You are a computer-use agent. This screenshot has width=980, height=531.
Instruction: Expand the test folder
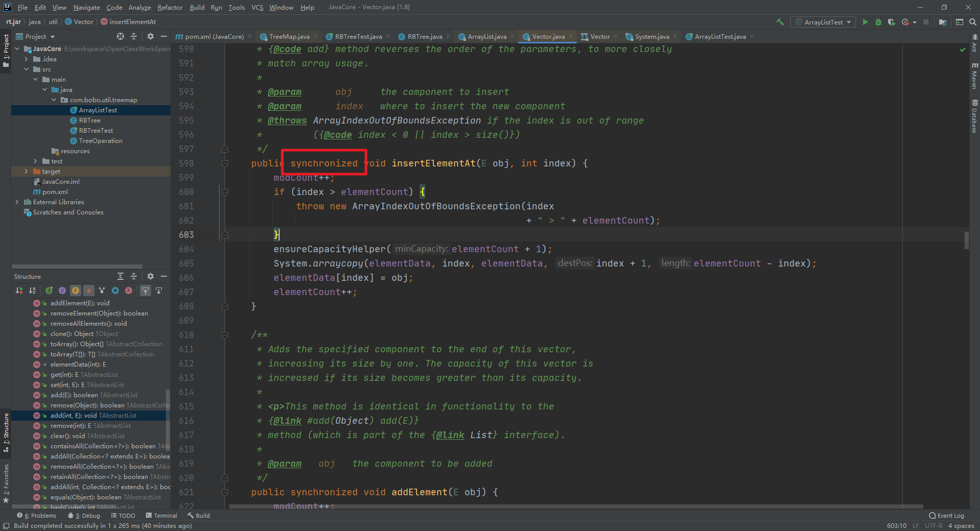tap(36, 161)
